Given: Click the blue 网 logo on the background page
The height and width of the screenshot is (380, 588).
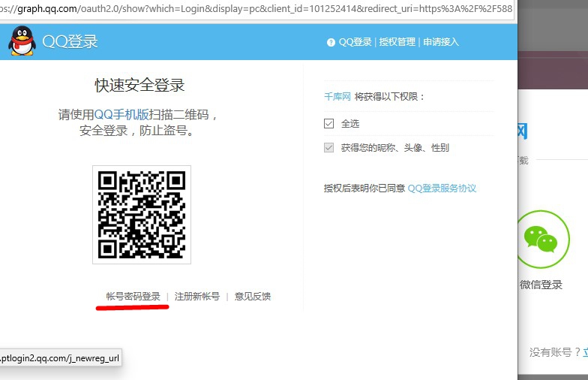Looking at the screenshot, I should (x=521, y=131).
